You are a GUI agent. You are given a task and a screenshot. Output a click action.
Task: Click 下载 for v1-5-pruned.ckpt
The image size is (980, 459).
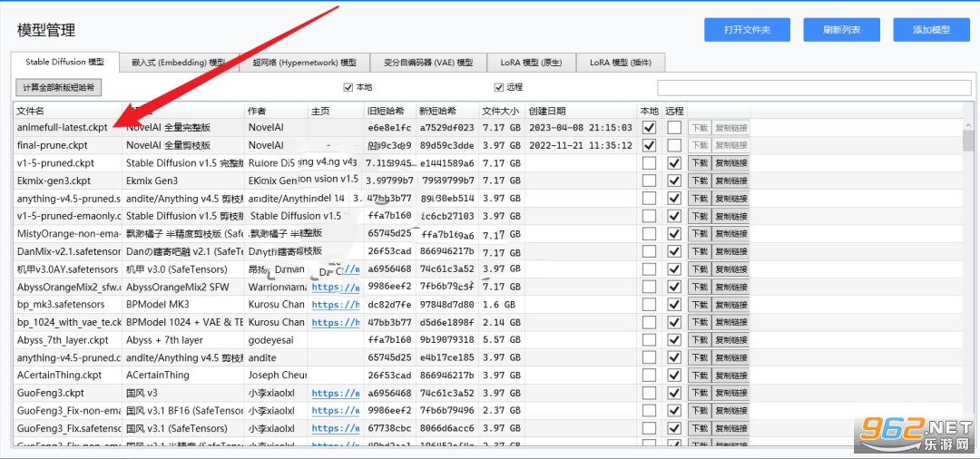point(700,163)
